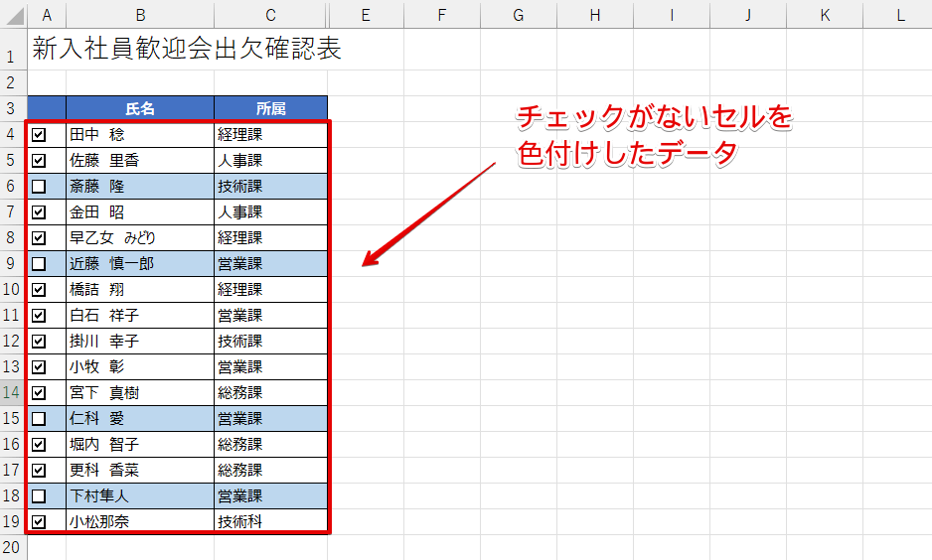Click the Select All corner triangle
932x560 pixels.
(14, 14)
